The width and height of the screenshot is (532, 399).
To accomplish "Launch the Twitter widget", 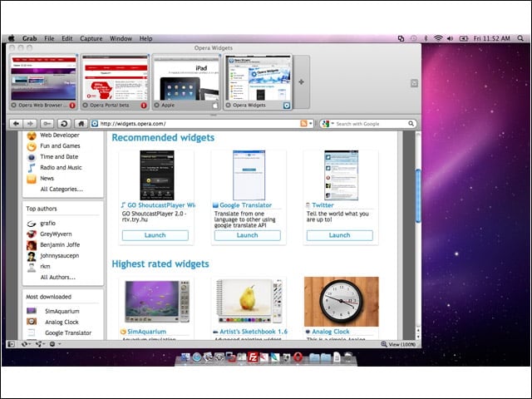I will (340, 235).
